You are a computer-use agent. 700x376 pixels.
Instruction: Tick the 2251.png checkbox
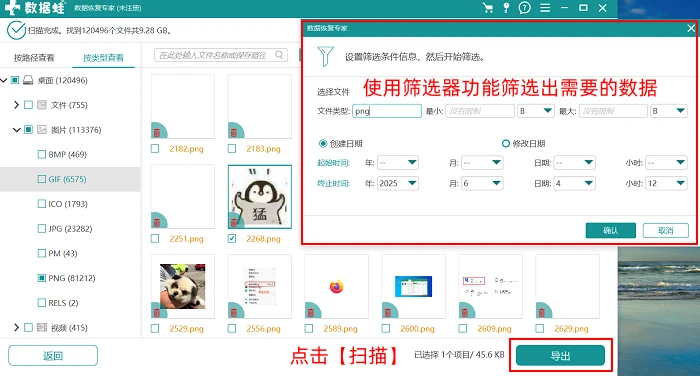(x=155, y=239)
